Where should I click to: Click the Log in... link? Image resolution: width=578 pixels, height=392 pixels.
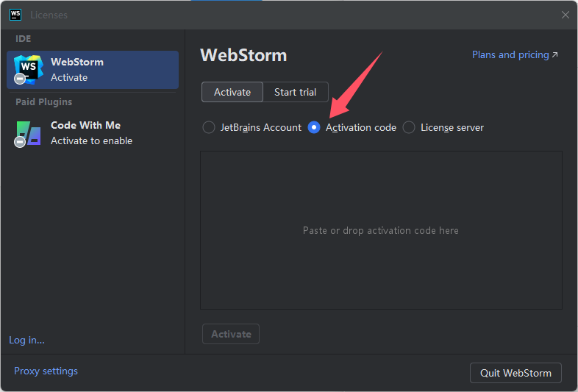click(26, 340)
